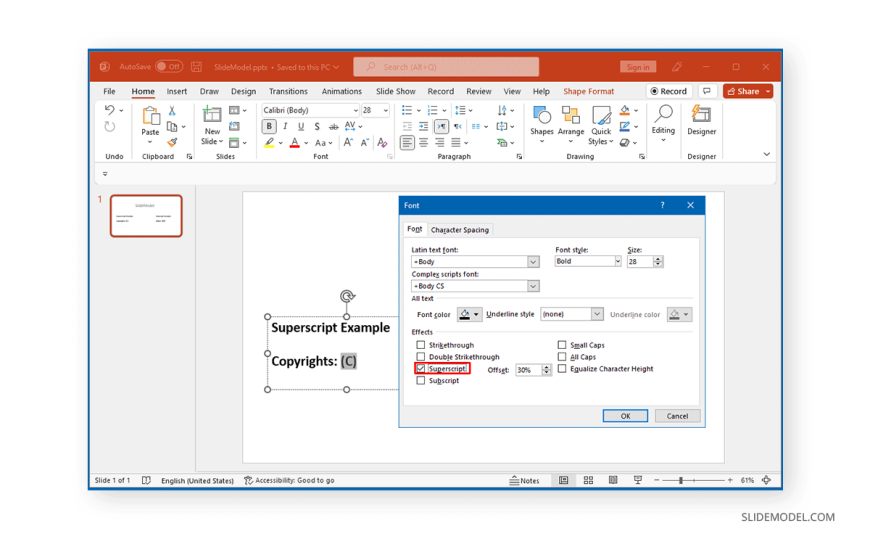Toggle the AutoSave switch

[x=169, y=67]
